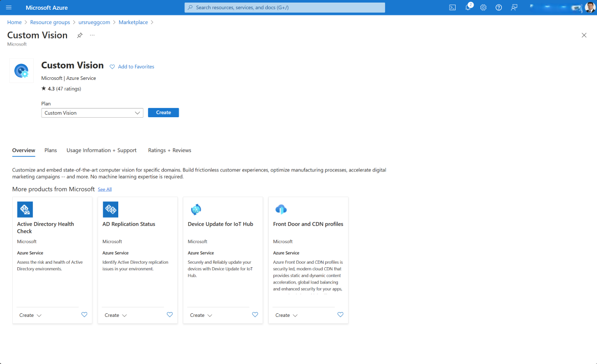Open the hamburger portal menu

9,7
